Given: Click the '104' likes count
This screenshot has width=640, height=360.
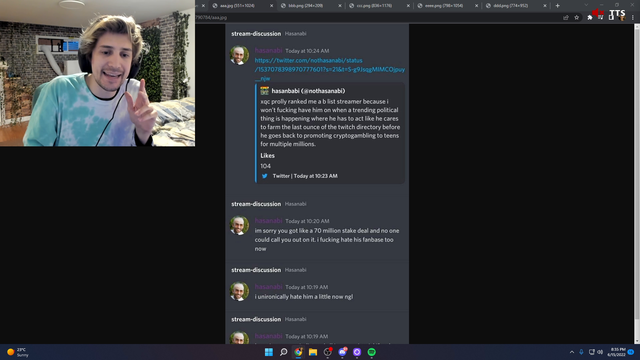Looking at the screenshot, I should point(265,166).
